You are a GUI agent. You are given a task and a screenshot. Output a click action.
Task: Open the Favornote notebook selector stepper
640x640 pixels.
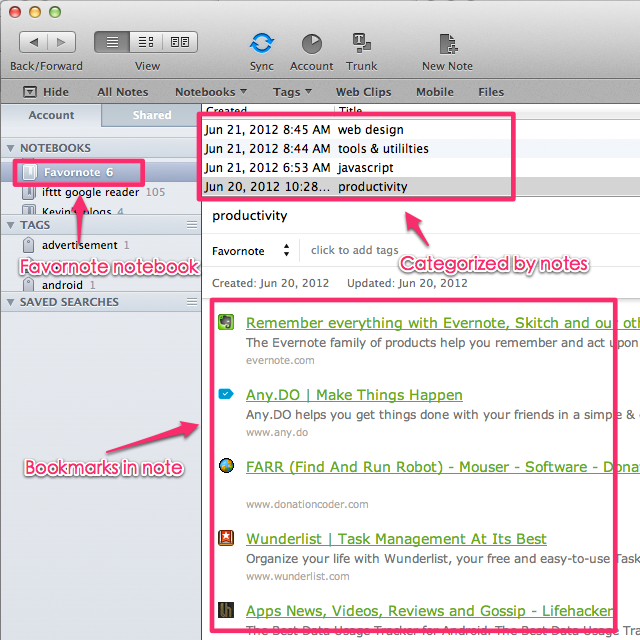[x=287, y=250]
